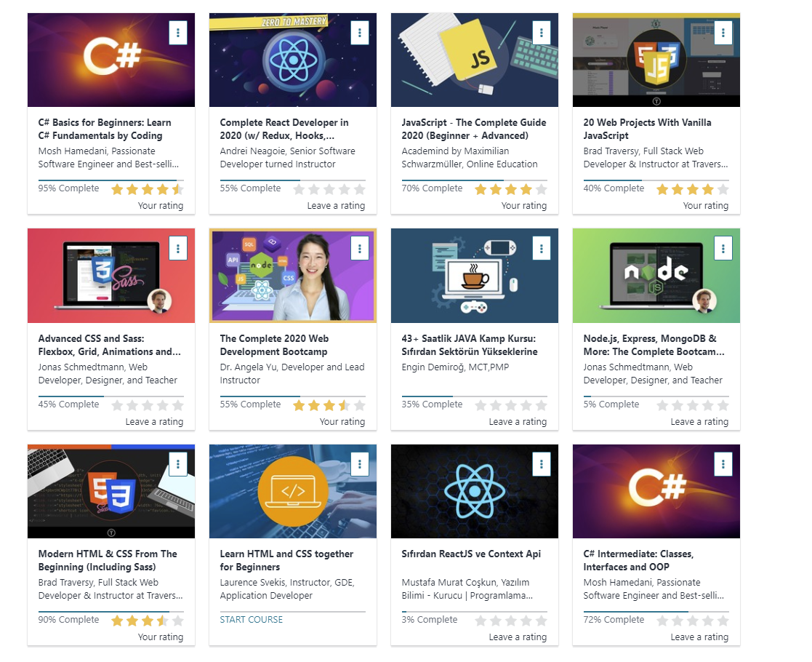Screen dimensions: 812x662
Task: Open options menu on JavaScript Complete Guide card
Action: [x=541, y=33]
